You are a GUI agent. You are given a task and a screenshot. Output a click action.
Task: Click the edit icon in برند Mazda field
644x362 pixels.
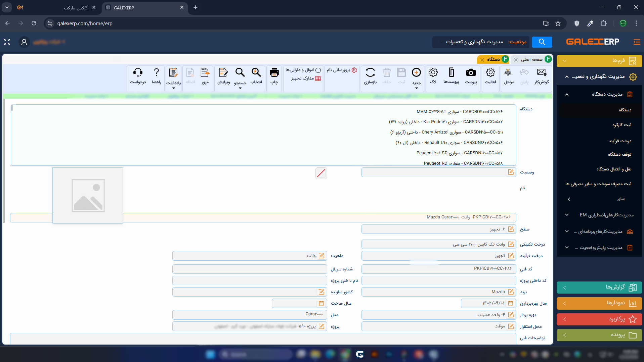pyautogui.click(x=511, y=292)
